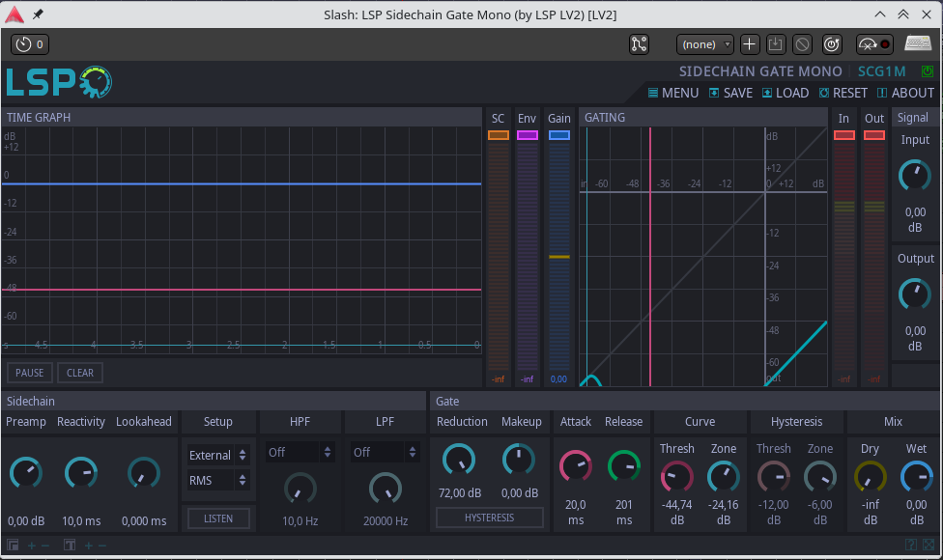This screenshot has height=560, width=943.
Task: Open the (none) preset dropdown
Action: 705,44
